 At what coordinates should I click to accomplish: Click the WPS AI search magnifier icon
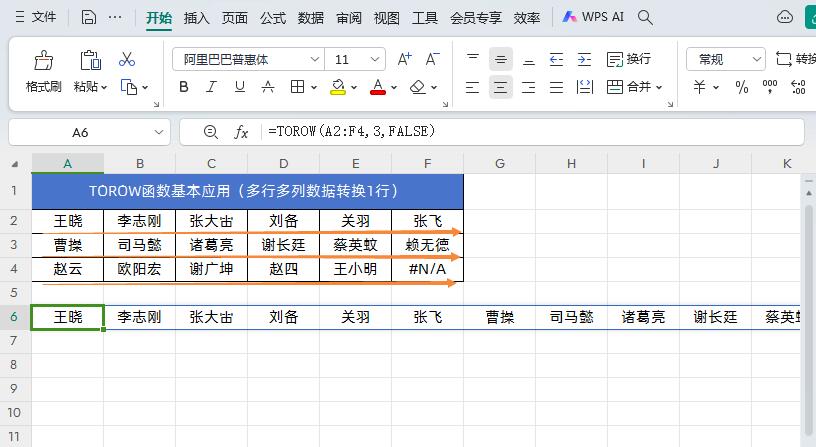[x=645, y=17]
